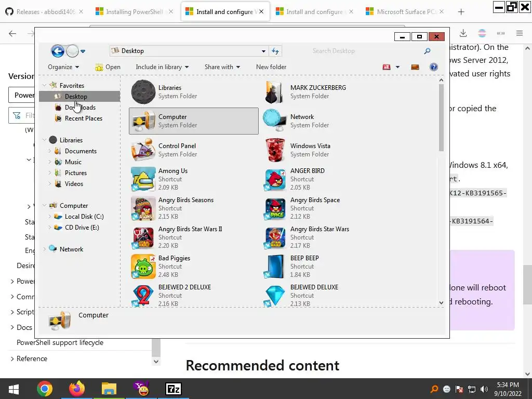Viewport: 532px width, 399px height.
Task: Click browser back arrow in Firefox toolbar
Action: tap(12, 33)
